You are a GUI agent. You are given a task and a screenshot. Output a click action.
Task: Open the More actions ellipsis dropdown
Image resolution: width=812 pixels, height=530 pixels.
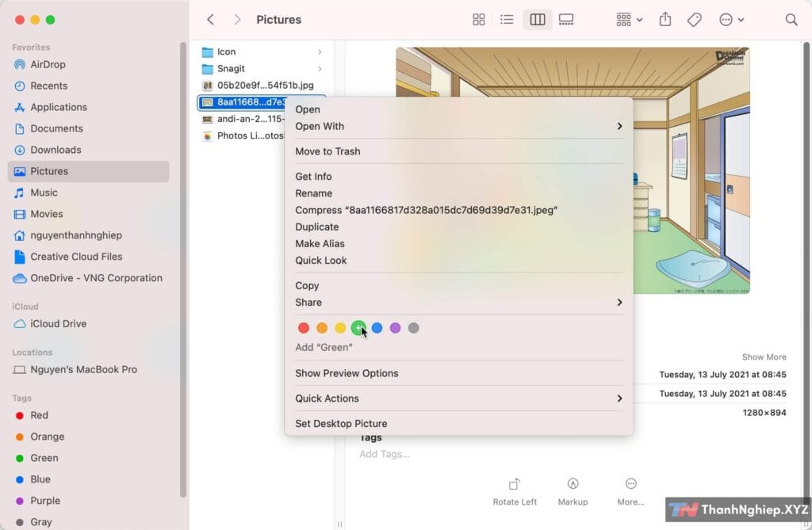point(731,20)
